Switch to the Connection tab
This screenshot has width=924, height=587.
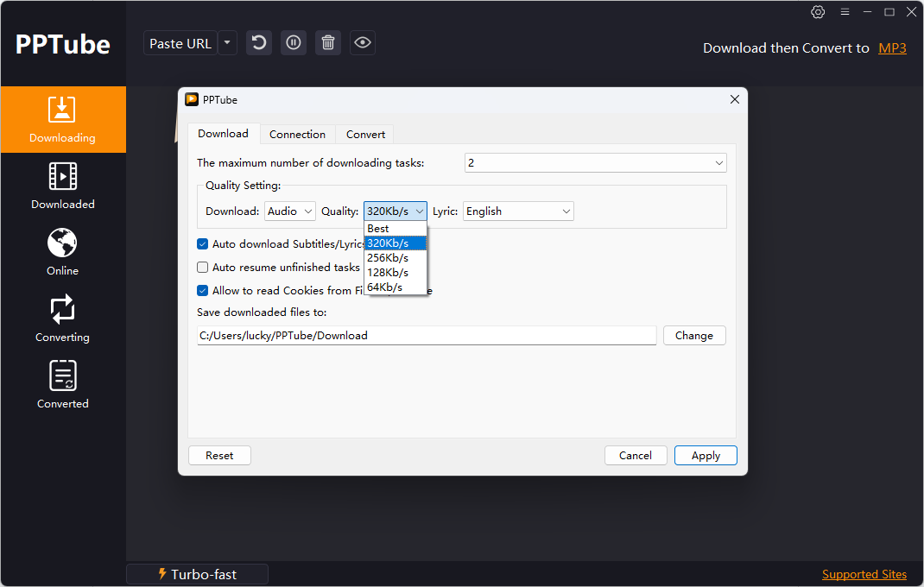pyautogui.click(x=297, y=135)
